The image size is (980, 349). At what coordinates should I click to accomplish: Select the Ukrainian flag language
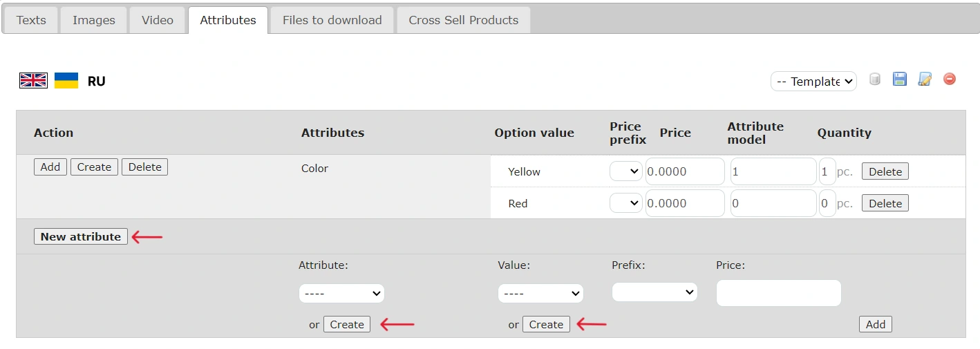point(66,81)
